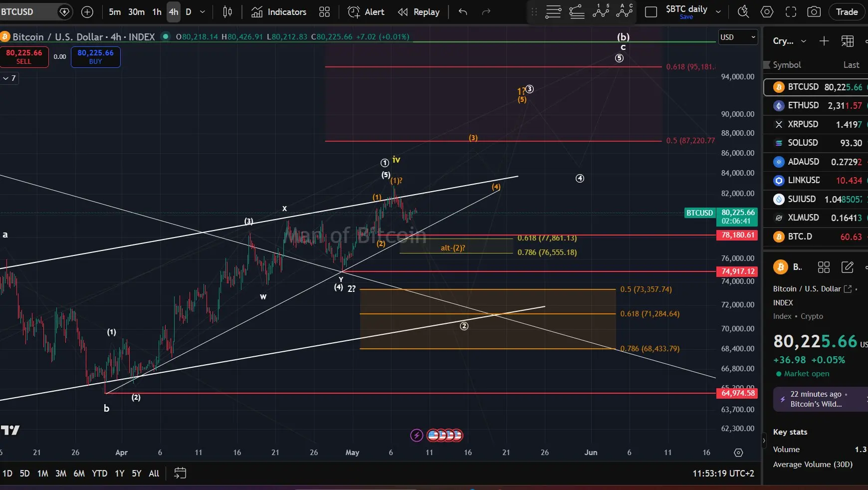Sort watchlist by Last column header

[x=851, y=65]
